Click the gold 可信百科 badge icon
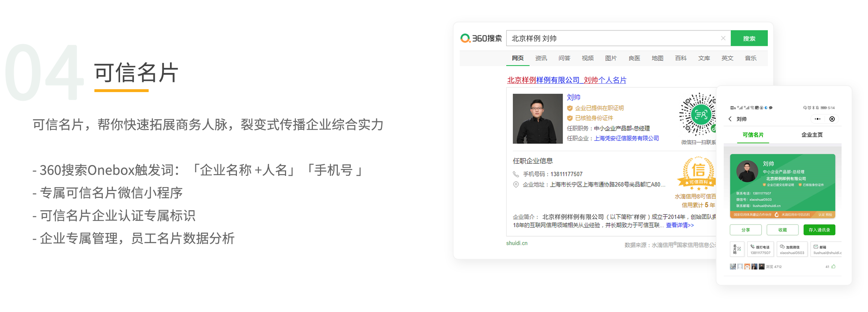Image resolution: width=868 pixels, height=312 pixels. pos(697,174)
